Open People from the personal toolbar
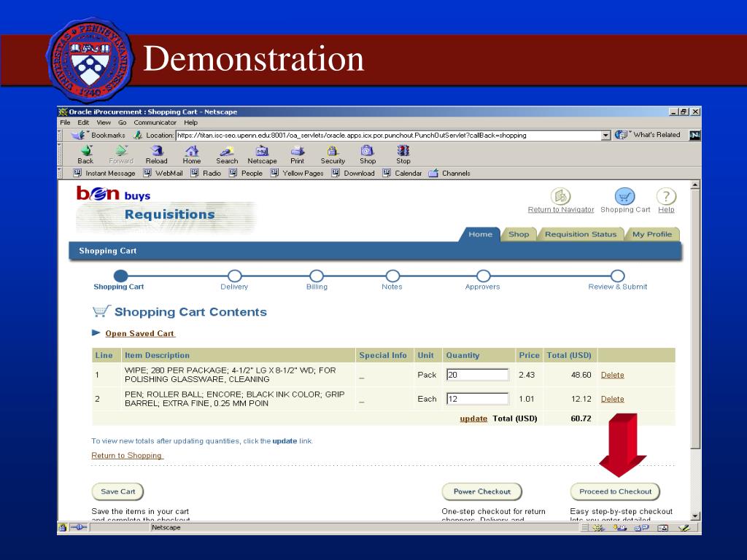This screenshot has width=747, height=560. (246, 174)
